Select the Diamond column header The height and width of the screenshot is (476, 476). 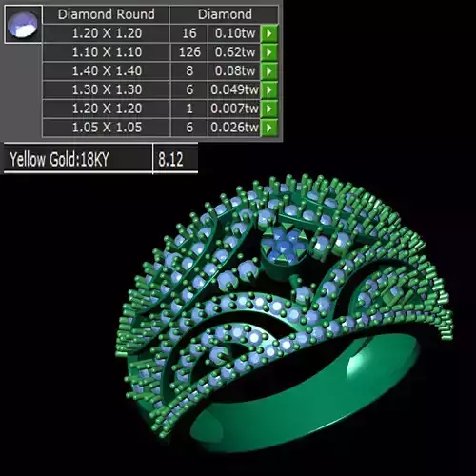coord(225,14)
